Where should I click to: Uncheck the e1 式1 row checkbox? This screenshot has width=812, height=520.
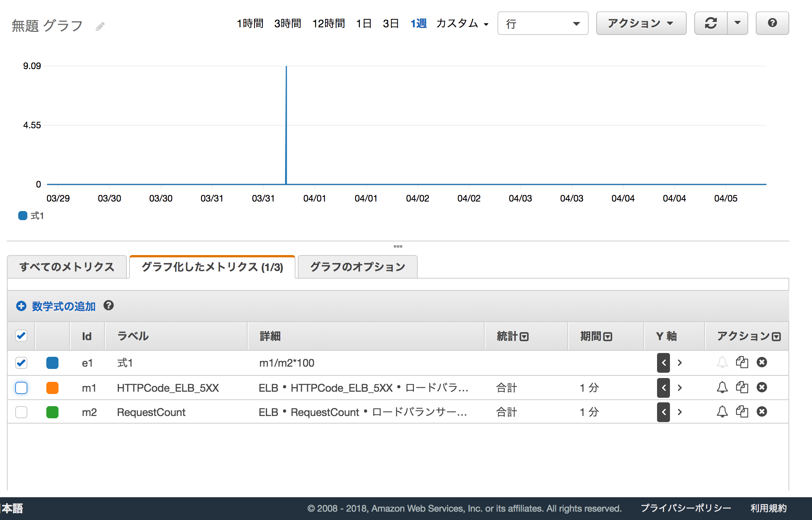click(x=21, y=363)
